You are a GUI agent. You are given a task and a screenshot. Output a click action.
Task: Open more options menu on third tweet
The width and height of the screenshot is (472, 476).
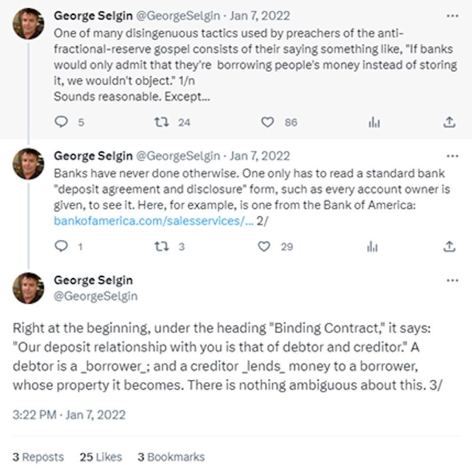click(x=453, y=280)
